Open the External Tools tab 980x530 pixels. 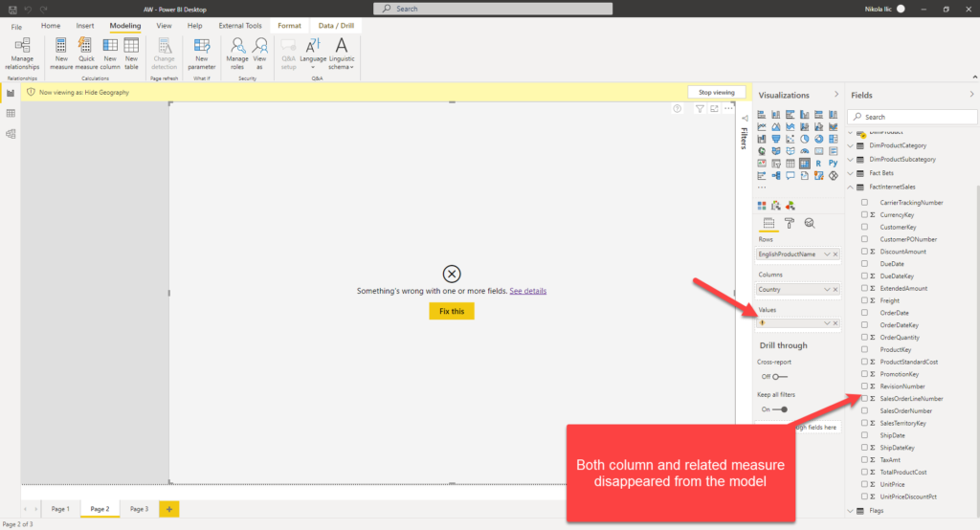click(x=240, y=26)
